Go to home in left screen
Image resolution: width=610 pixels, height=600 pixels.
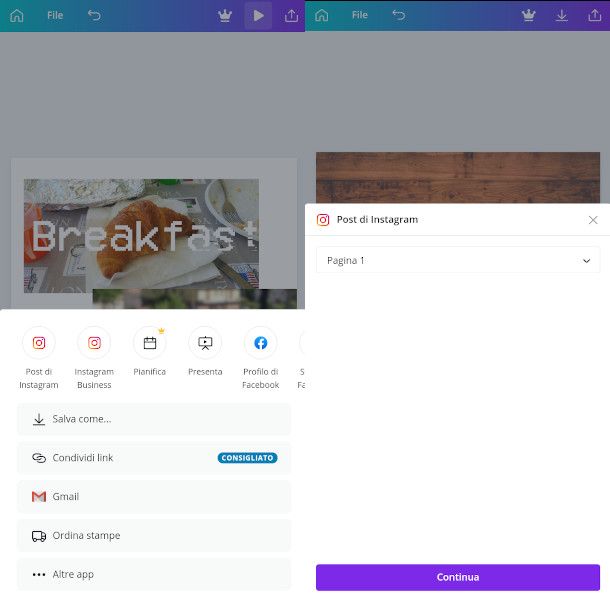click(x=17, y=16)
